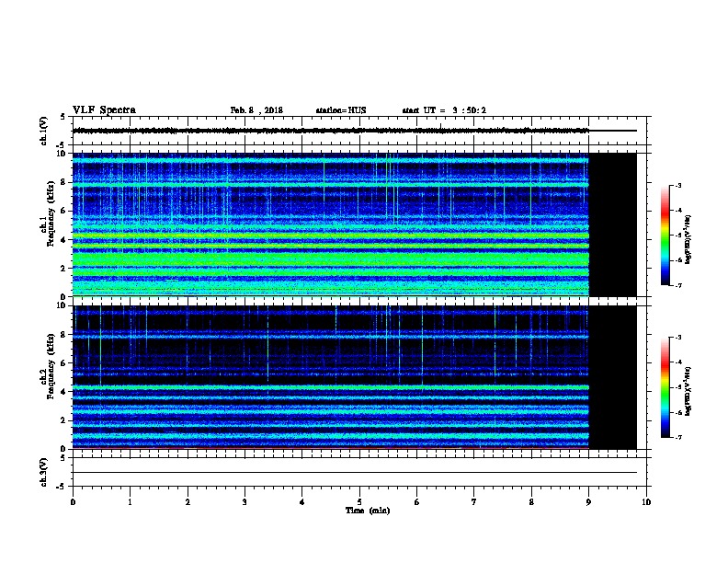Click the ch.1 spectrogram color scale bar
Viewport: 728px width, 563px height.
[665, 236]
